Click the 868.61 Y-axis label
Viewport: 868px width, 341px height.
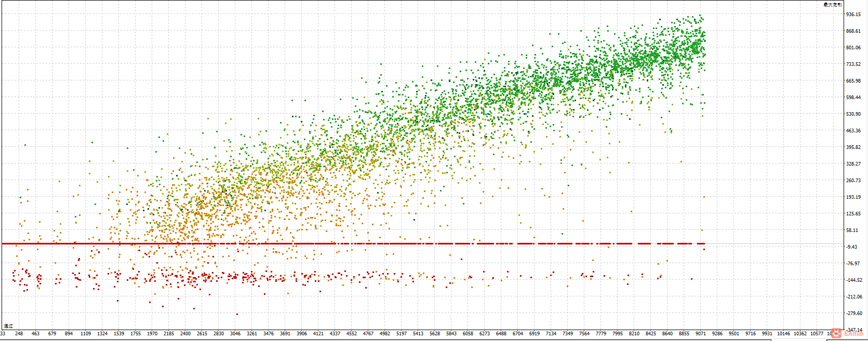tap(853, 31)
